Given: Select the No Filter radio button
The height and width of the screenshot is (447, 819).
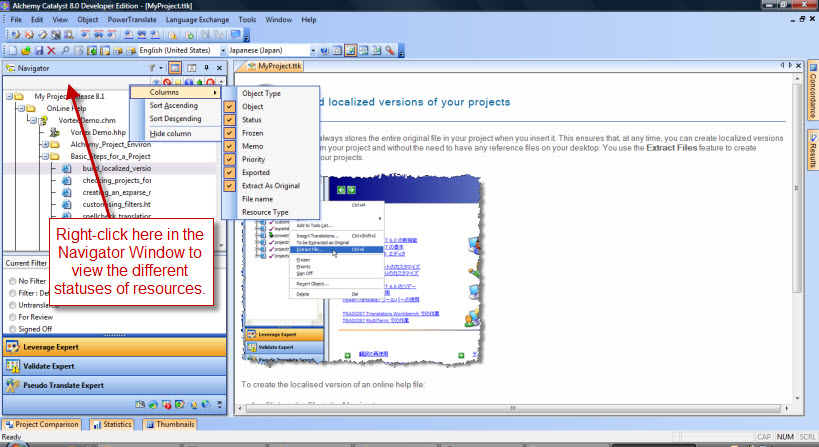Looking at the screenshot, I should pyautogui.click(x=13, y=281).
